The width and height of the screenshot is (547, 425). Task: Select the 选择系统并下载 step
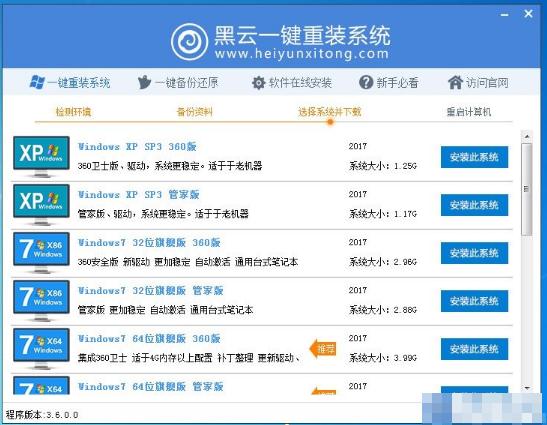pyautogui.click(x=330, y=112)
